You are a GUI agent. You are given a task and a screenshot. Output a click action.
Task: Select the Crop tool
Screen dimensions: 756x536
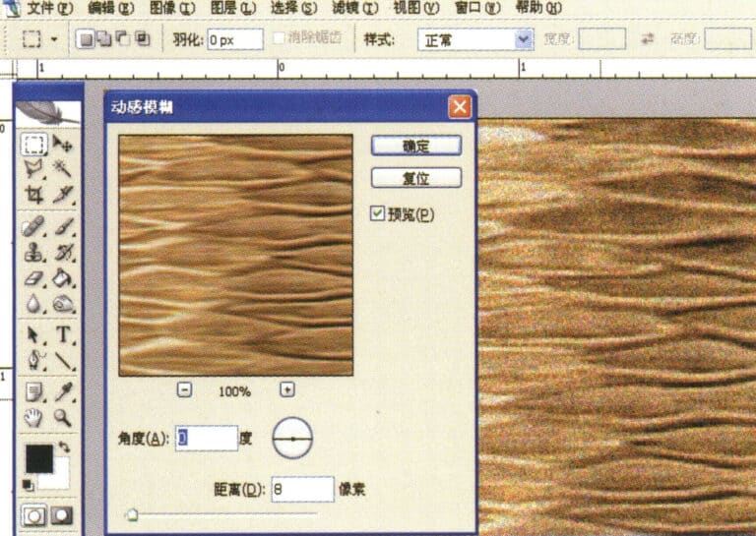[x=33, y=195]
